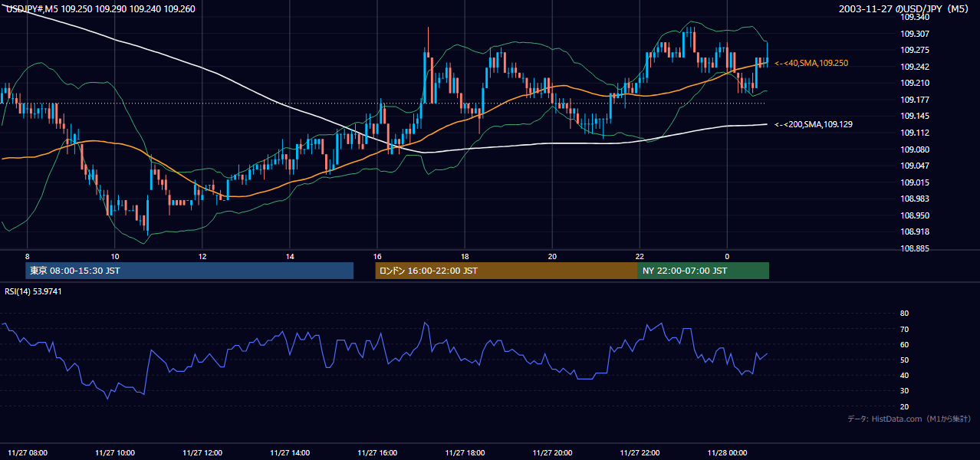The width and height of the screenshot is (980, 460).
Task: Click the 200 SMA 109.129 label
Action: pyautogui.click(x=814, y=123)
